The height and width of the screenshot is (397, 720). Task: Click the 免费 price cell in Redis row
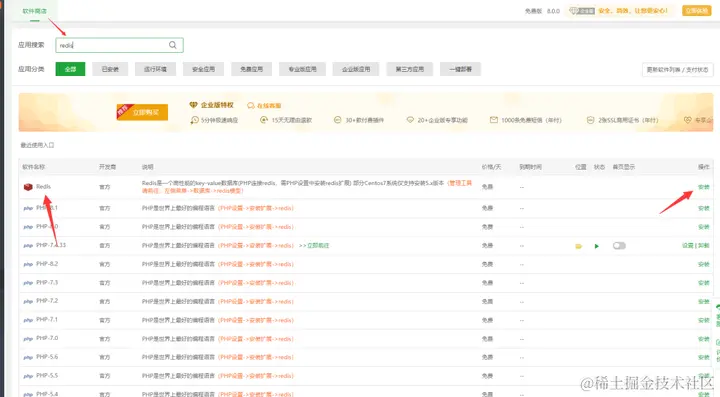point(487,187)
